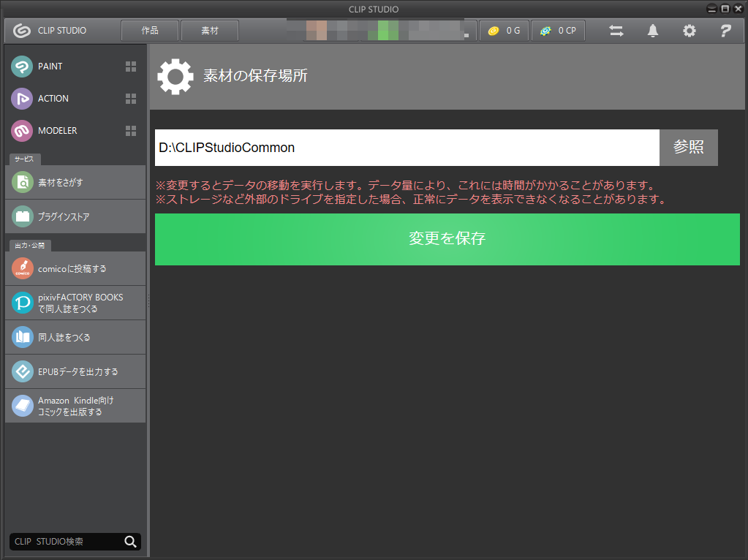Image resolution: width=748 pixels, height=560 pixels.
Task: Maximize the CLIP STUDIO window
Action: pyautogui.click(x=725, y=9)
